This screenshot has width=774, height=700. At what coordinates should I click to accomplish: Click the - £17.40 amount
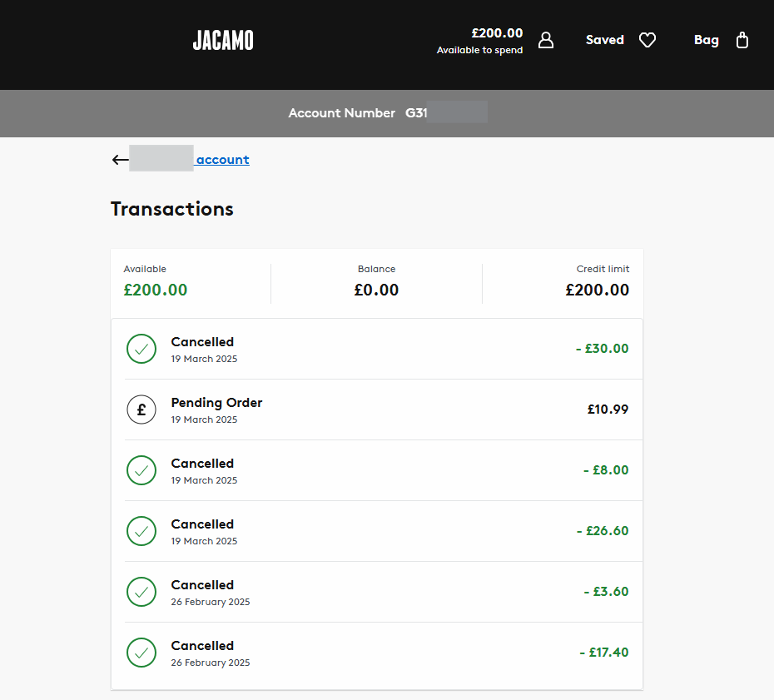(x=604, y=652)
